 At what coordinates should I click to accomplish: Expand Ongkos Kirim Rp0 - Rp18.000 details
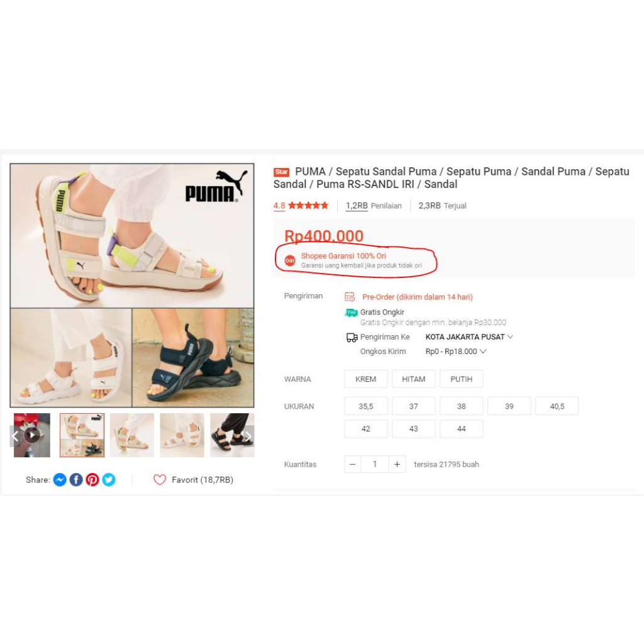(455, 352)
